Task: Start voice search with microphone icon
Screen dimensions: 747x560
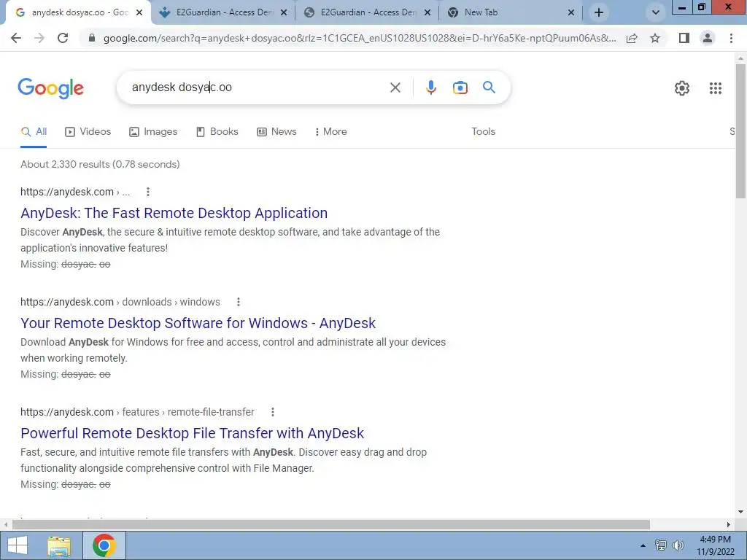Action: click(430, 87)
